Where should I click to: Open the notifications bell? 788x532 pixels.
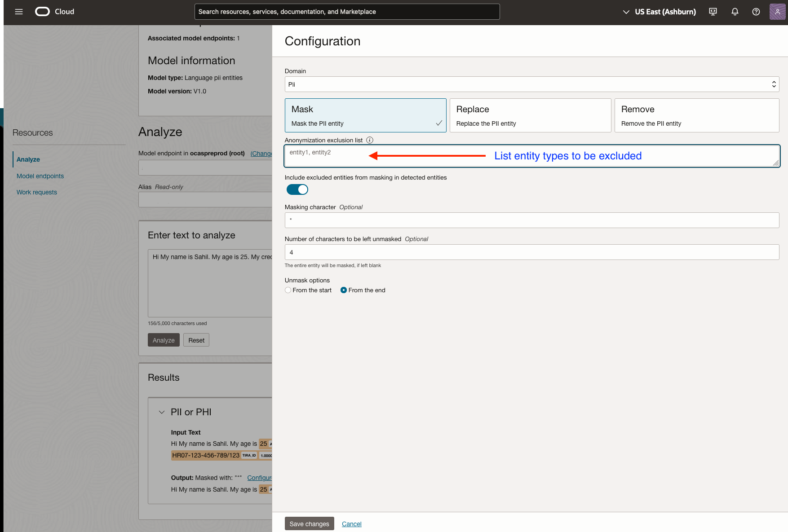pyautogui.click(x=735, y=12)
